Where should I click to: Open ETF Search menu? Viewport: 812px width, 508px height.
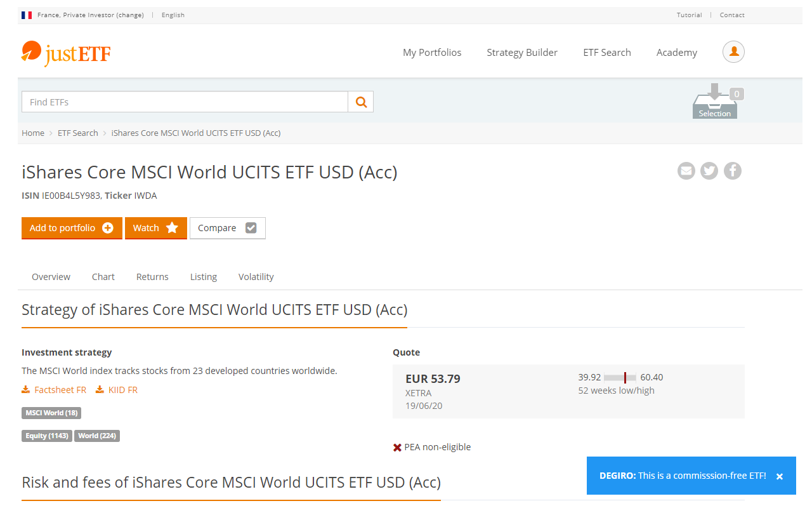tap(607, 53)
